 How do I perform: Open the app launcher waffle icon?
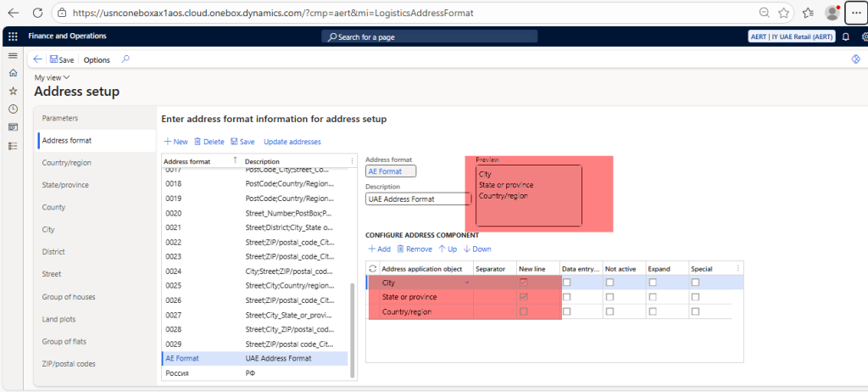click(13, 36)
